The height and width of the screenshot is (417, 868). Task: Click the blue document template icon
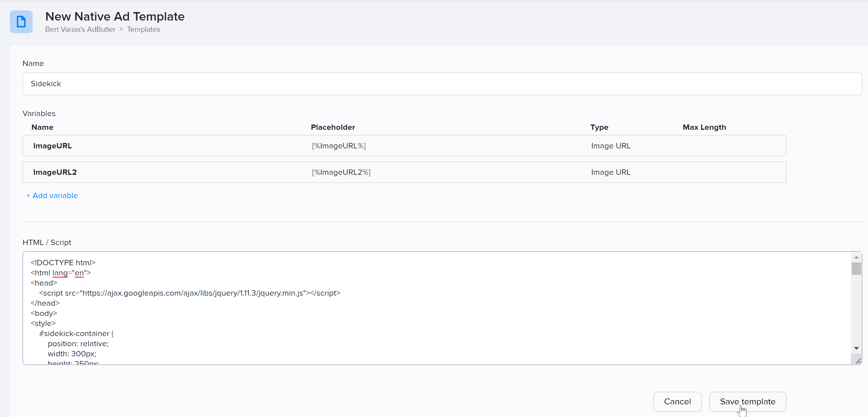pyautogui.click(x=21, y=22)
